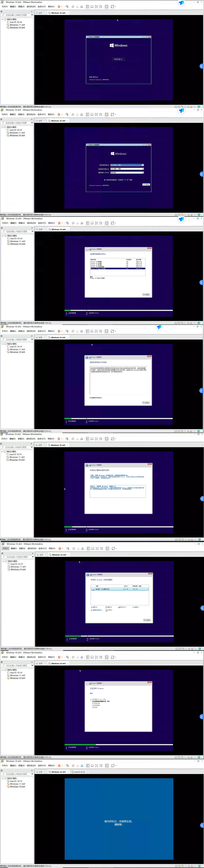
Task: Console view icon in the 正在安装 Windows window
Action: point(107,657)
